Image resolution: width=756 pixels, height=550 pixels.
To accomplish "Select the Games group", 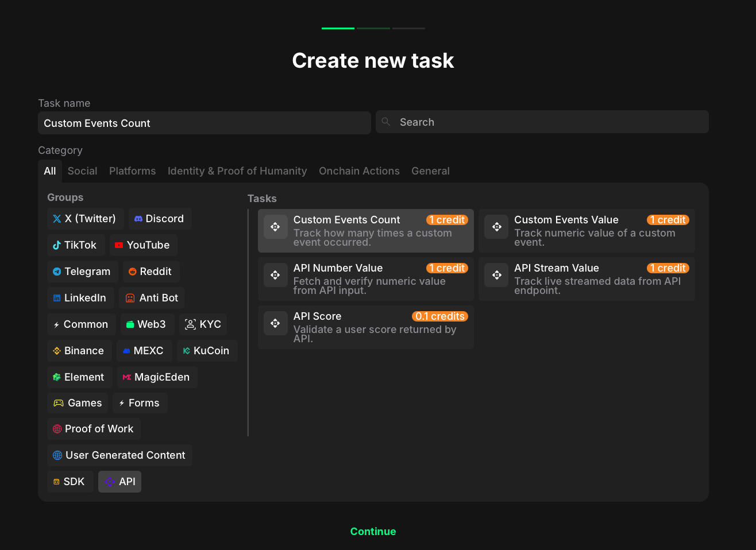I will coord(78,403).
